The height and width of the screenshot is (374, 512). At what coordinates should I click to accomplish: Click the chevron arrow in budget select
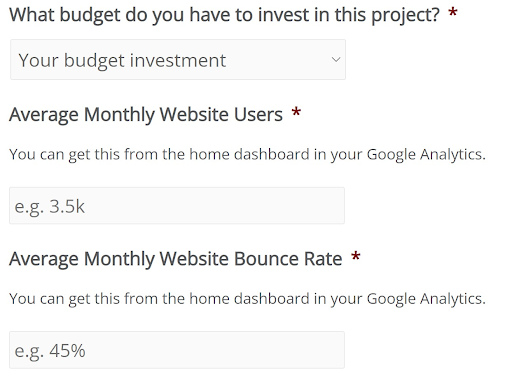click(x=336, y=60)
